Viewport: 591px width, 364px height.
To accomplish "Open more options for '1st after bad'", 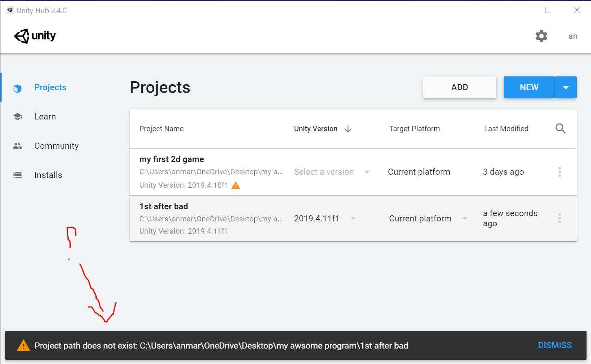I will click(x=560, y=218).
